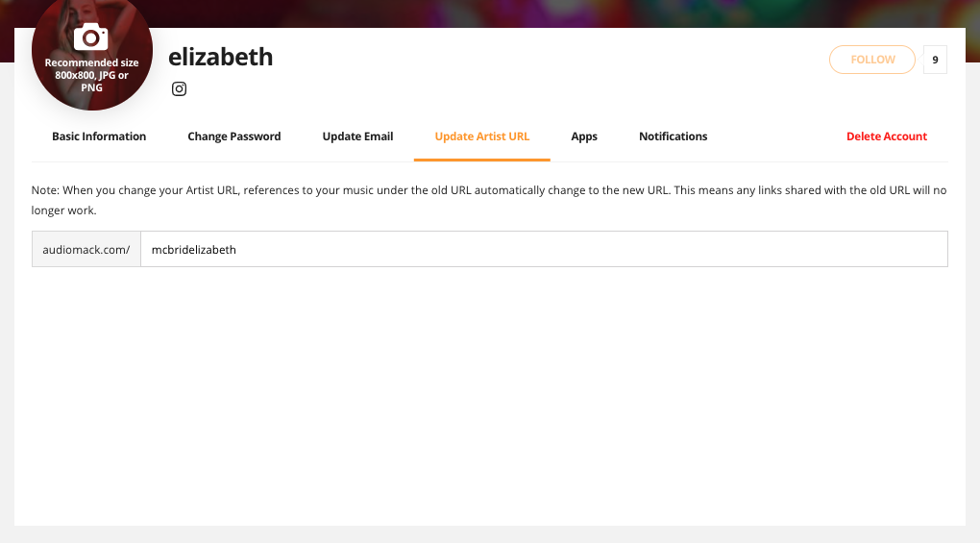Click the audiomack.com/ prefix label
This screenshot has height=543, width=980.
point(86,250)
